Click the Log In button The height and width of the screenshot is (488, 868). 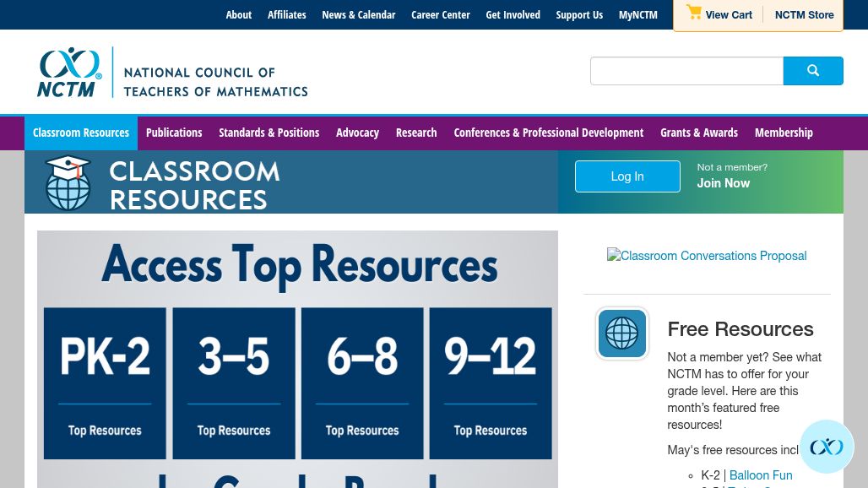click(627, 176)
